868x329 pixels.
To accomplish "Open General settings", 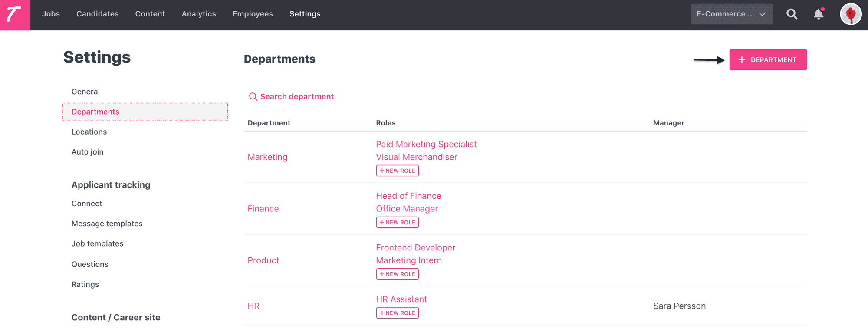I will click(85, 92).
